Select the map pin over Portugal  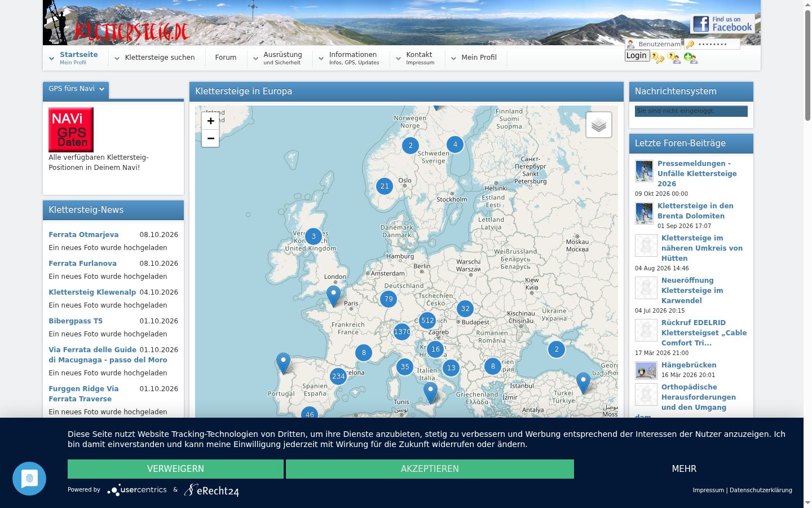pyautogui.click(x=283, y=362)
